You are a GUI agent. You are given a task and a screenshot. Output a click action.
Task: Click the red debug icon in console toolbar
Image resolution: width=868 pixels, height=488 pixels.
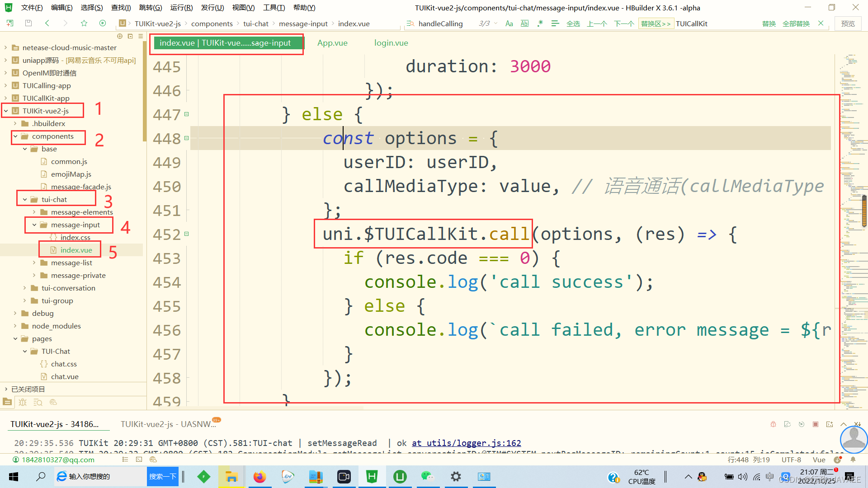coord(773,424)
